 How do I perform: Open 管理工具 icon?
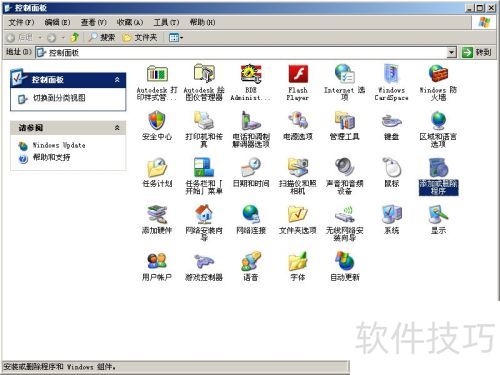tap(345, 120)
